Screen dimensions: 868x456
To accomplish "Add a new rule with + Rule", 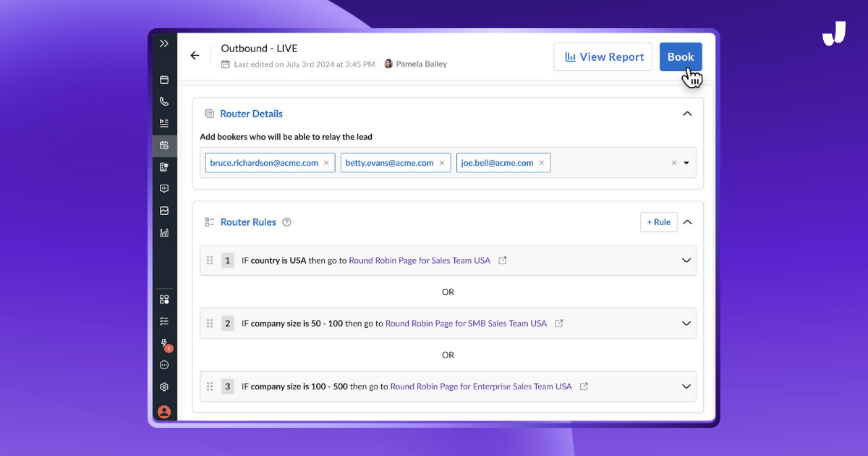I will pyautogui.click(x=659, y=222).
